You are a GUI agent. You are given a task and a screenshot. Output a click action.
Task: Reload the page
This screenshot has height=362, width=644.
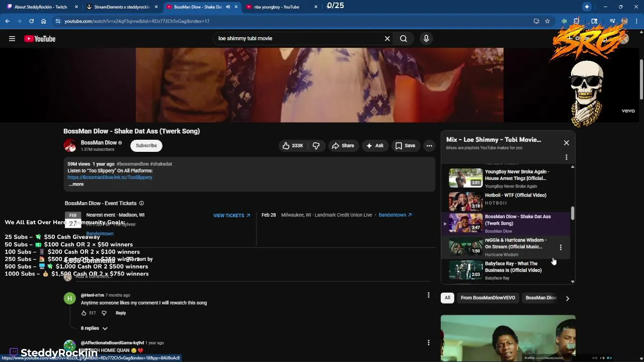pos(31,21)
